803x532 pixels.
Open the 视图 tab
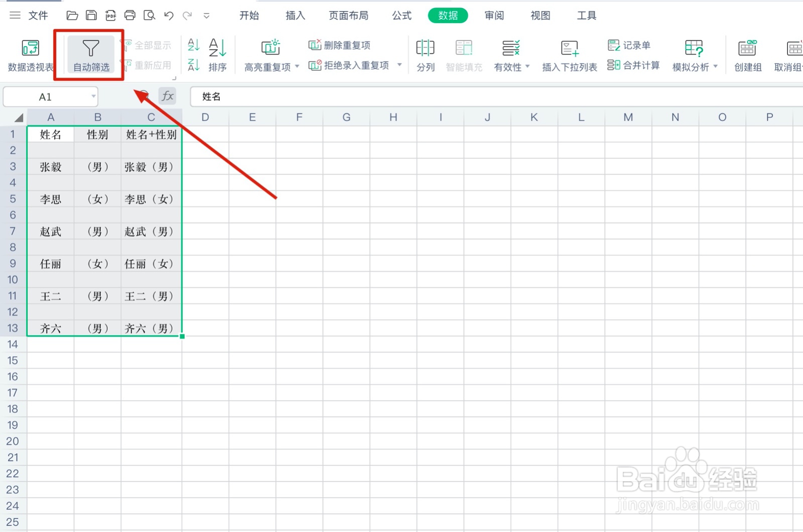[x=540, y=16]
